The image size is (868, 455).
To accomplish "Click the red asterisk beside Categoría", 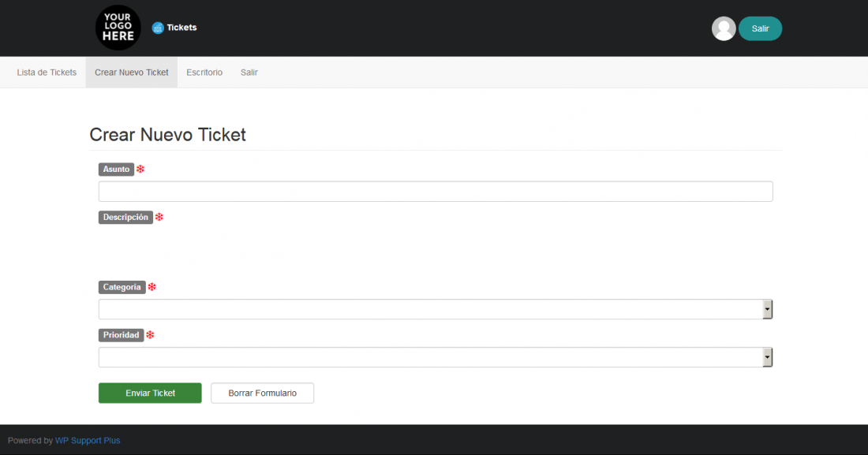I will coord(152,287).
